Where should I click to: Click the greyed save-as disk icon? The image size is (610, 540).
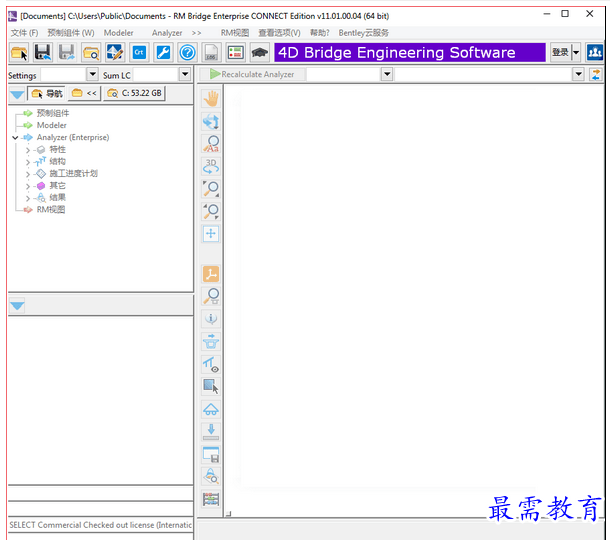click(x=67, y=53)
